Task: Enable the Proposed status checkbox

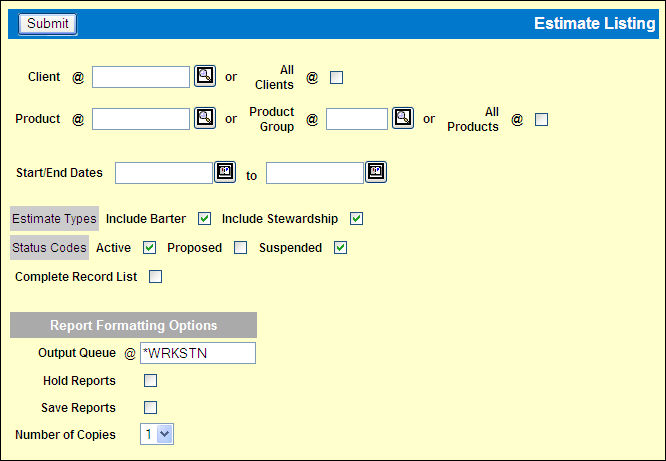Action: pos(240,248)
